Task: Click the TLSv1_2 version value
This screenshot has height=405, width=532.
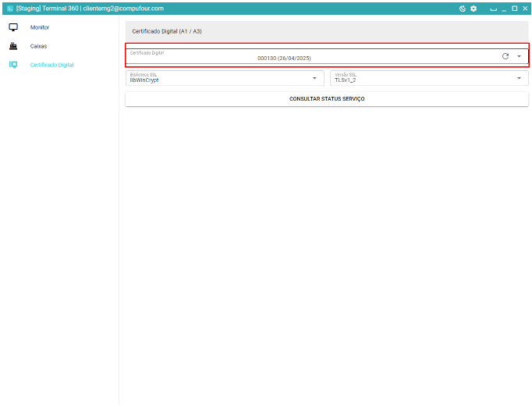Action: [346, 80]
